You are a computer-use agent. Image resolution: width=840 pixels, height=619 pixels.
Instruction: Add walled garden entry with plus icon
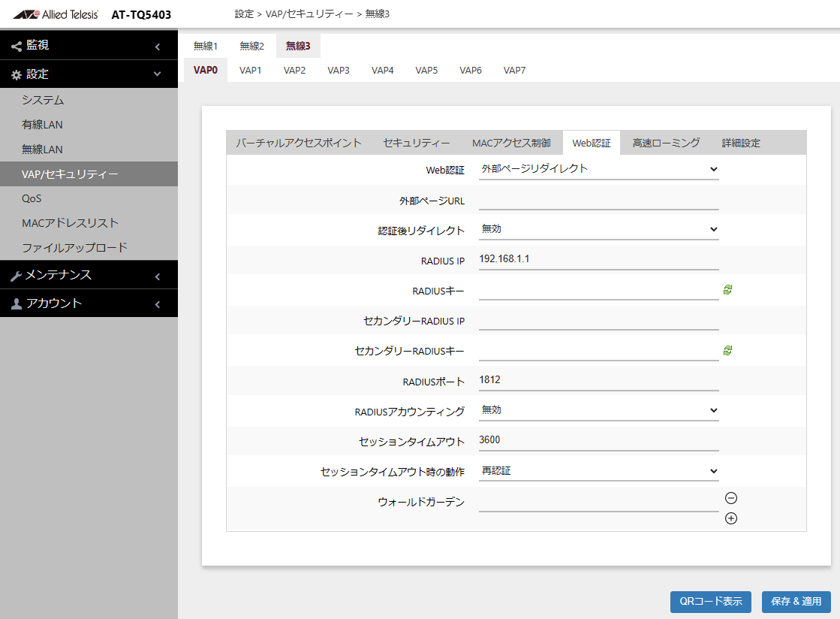[x=730, y=518]
